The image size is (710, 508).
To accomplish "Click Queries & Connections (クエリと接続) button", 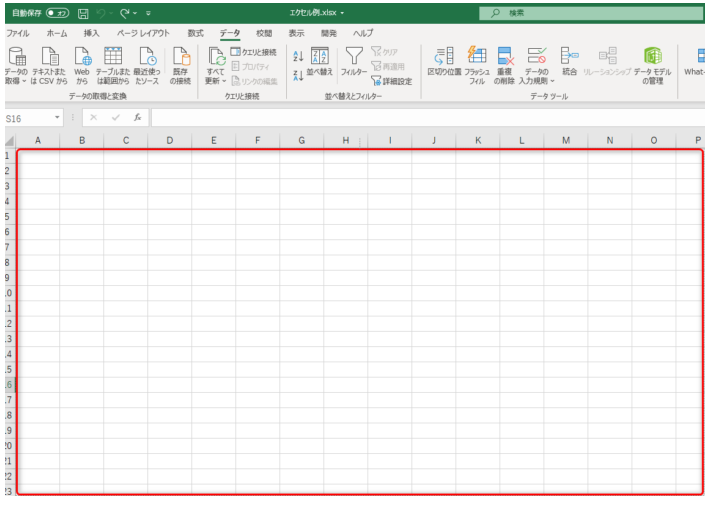I will click(253, 52).
